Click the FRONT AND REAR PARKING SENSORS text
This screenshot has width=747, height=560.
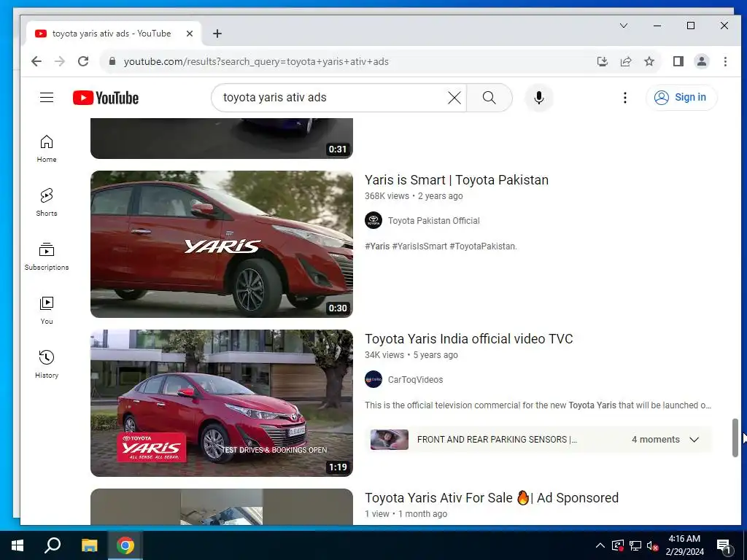tap(496, 440)
